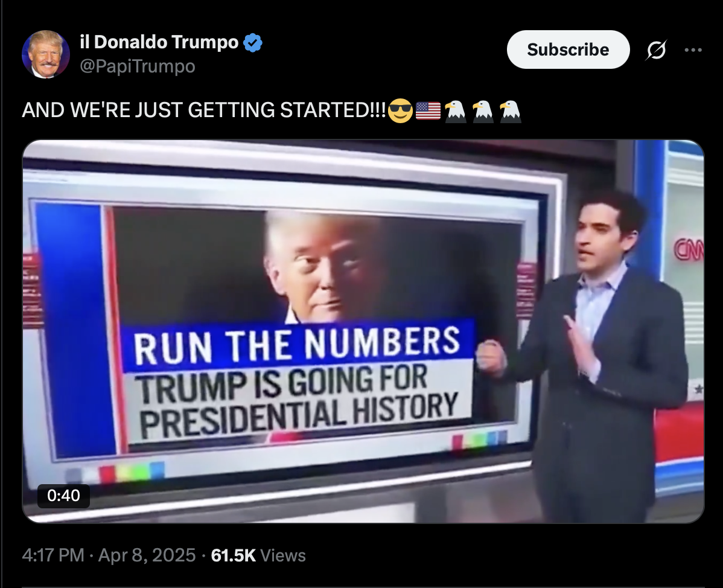
Task: Click the American flag emoji
Action: pos(428,110)
